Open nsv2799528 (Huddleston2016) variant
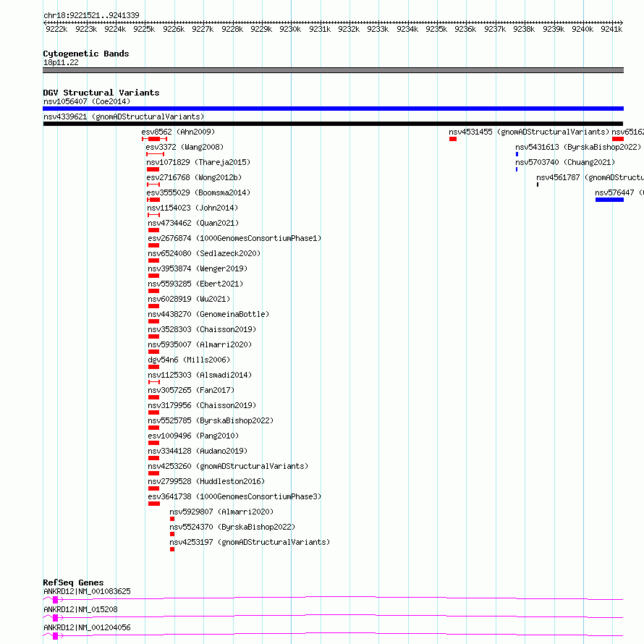 [x=206, y=481]
